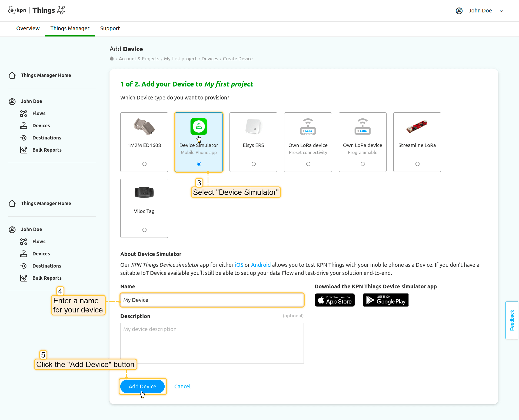Click the home icon in the breadcrumb
This screenshot has height=420, width=519.
click(112, 59)
